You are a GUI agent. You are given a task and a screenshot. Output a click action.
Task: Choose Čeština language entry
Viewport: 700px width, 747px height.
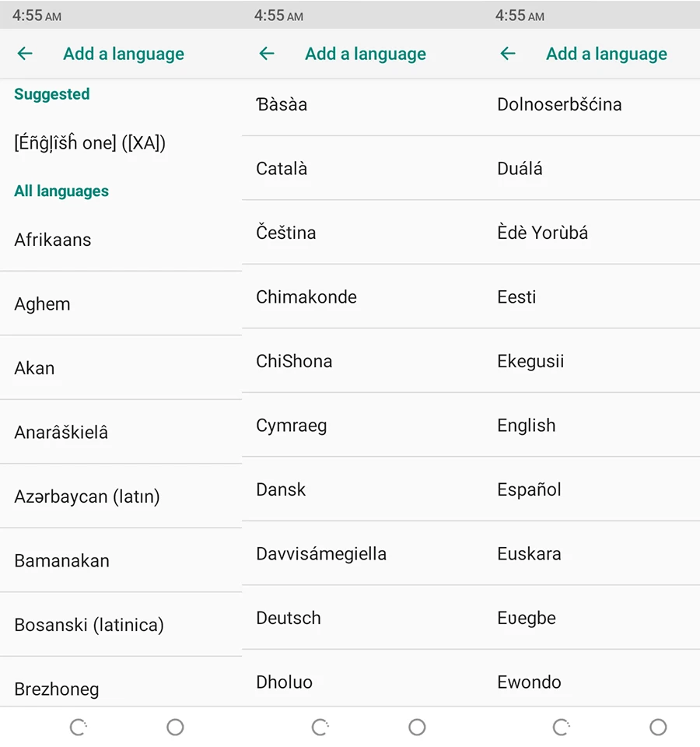pyautogui.click(x=471, y=233)
